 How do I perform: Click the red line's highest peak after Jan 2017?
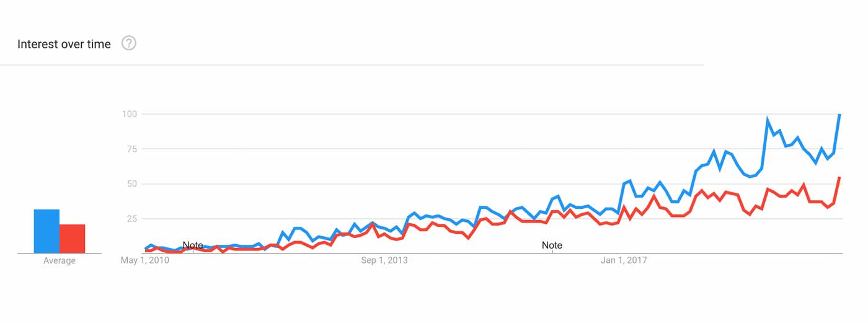[804, 185]
